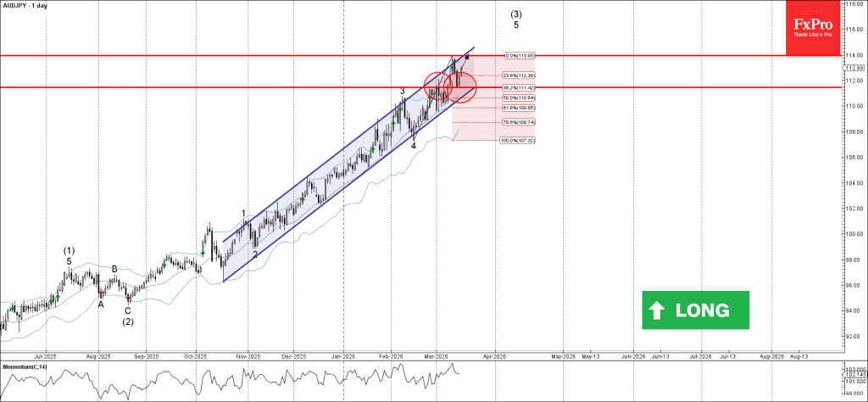The height and width of the screenshot is (402, 868).
Task: Click the Jan-2026 date axis label
Action: (342, 356)
